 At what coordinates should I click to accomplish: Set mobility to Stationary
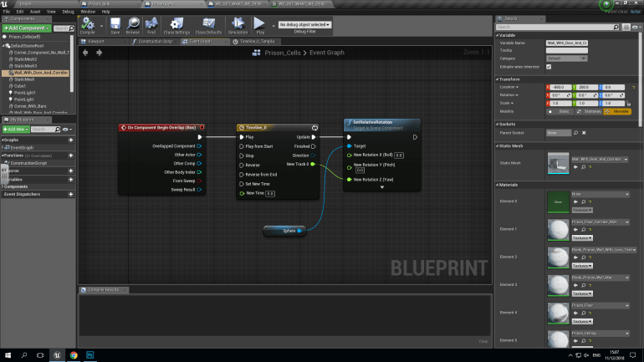[x=589, y=112]
